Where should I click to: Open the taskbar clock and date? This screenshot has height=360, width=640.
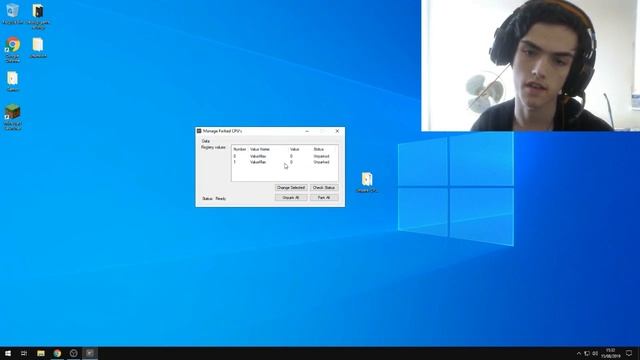611,353
